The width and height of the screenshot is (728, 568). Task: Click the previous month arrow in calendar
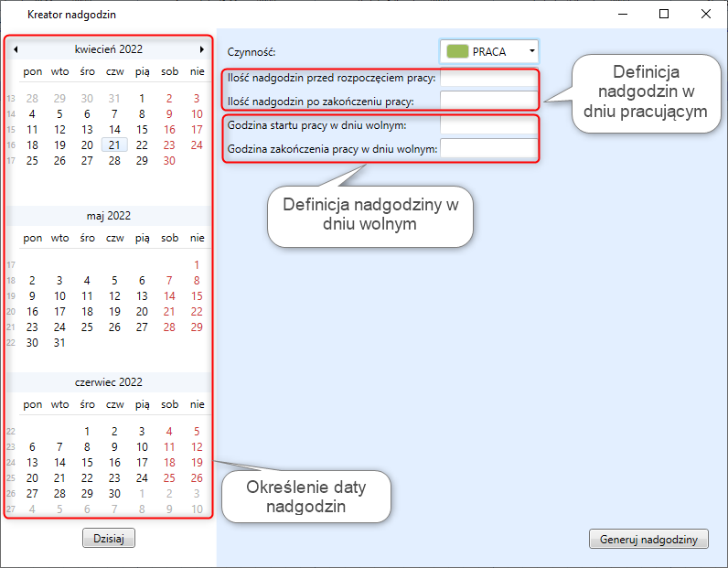tap(16, 49)
